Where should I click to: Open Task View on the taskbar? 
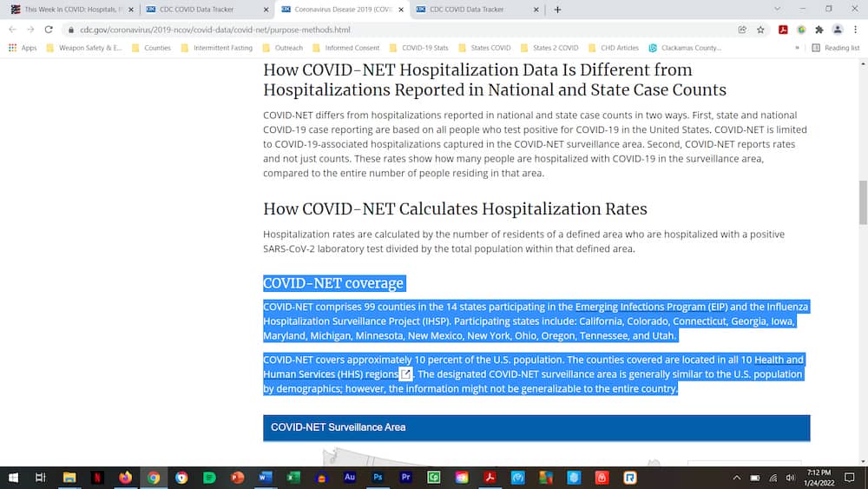[x=41, y=478]
